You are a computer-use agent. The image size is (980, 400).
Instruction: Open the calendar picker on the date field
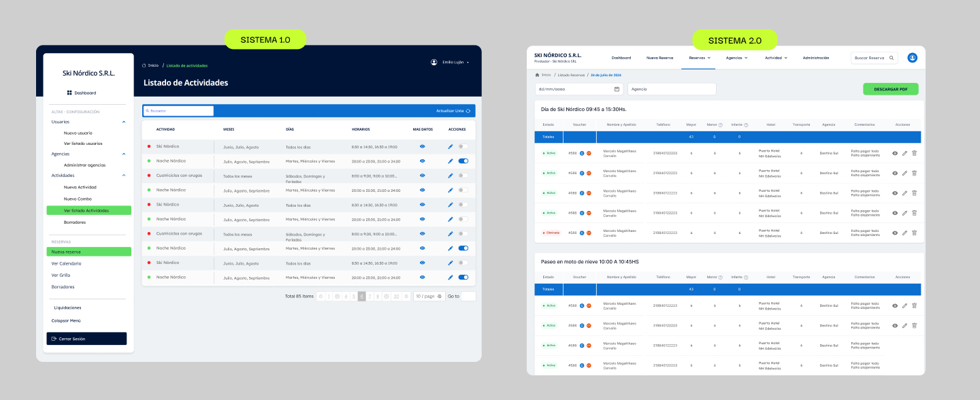pos(617,89)
